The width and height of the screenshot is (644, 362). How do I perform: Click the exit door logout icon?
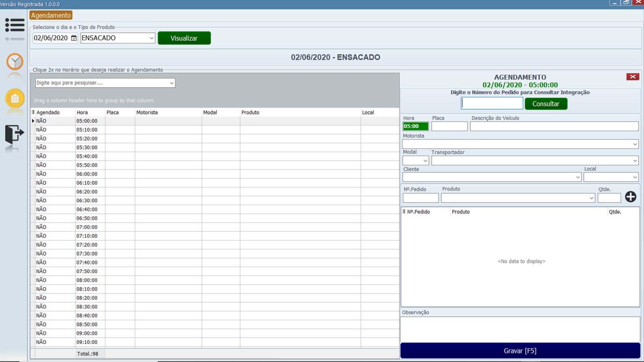point(14,134)
